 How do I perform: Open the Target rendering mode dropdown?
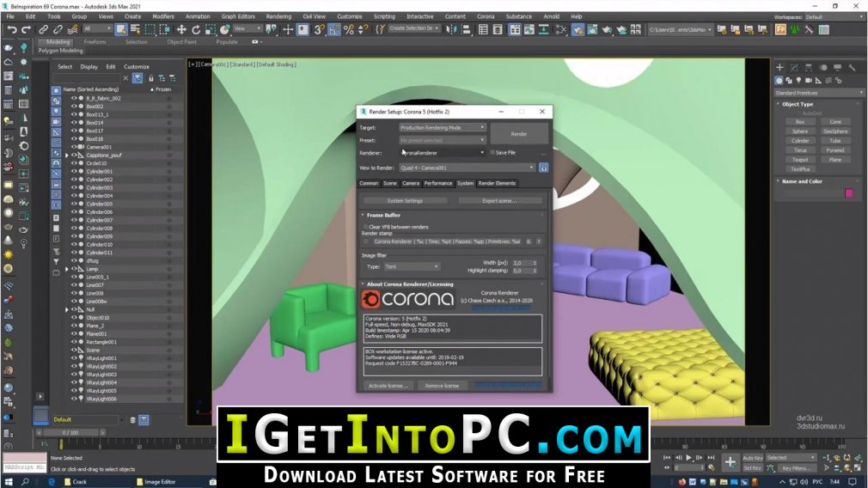pos(443,127)
